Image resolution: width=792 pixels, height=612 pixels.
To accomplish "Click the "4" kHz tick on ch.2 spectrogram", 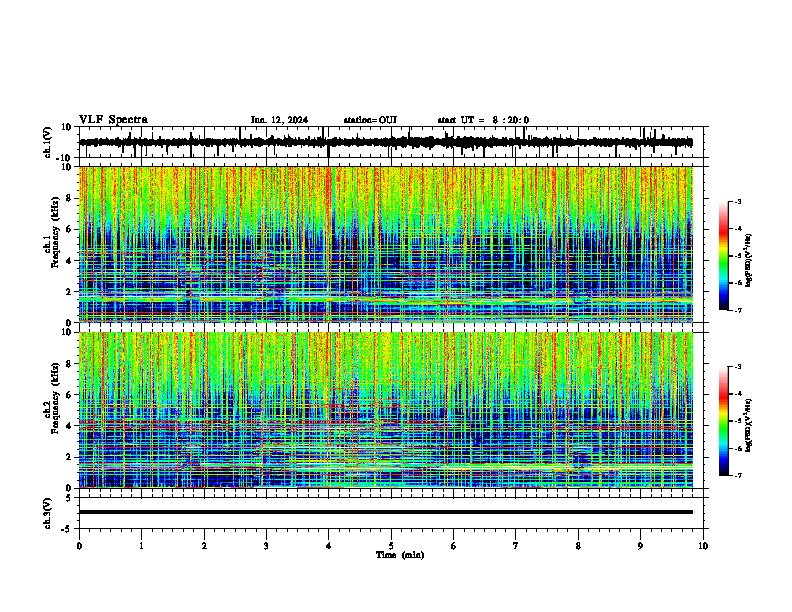I will [69, 426].
